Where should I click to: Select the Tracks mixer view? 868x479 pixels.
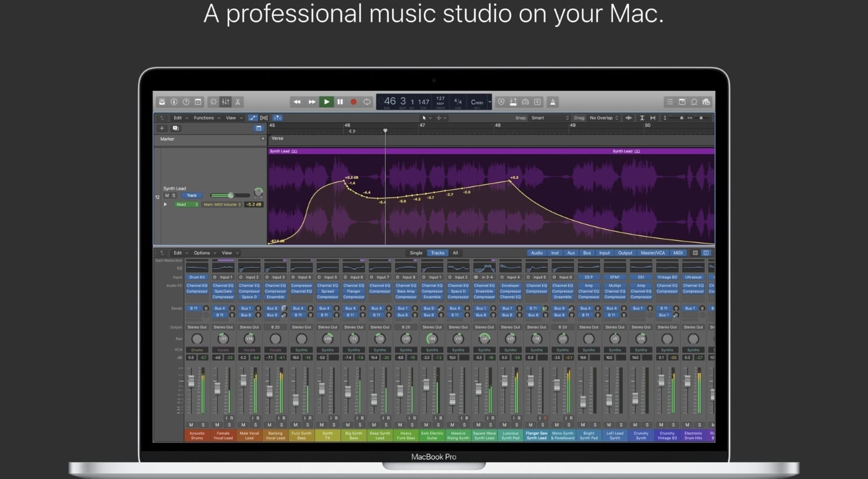437,253
